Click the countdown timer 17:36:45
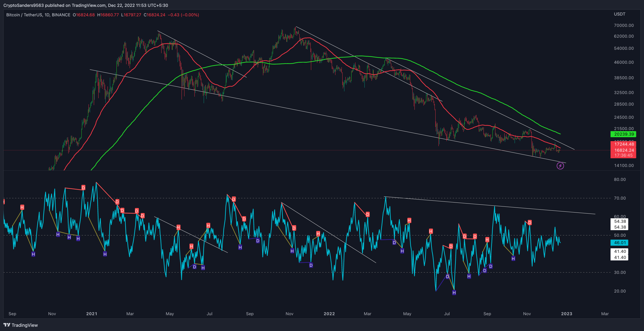Screen dimensions: 644x331 click(x=623, y=155)
